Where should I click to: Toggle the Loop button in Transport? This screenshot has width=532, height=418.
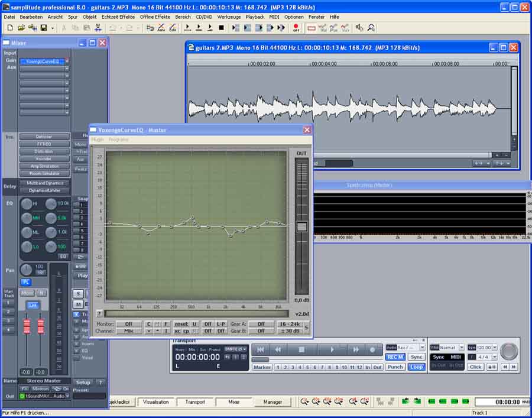(x=416, y=367)
